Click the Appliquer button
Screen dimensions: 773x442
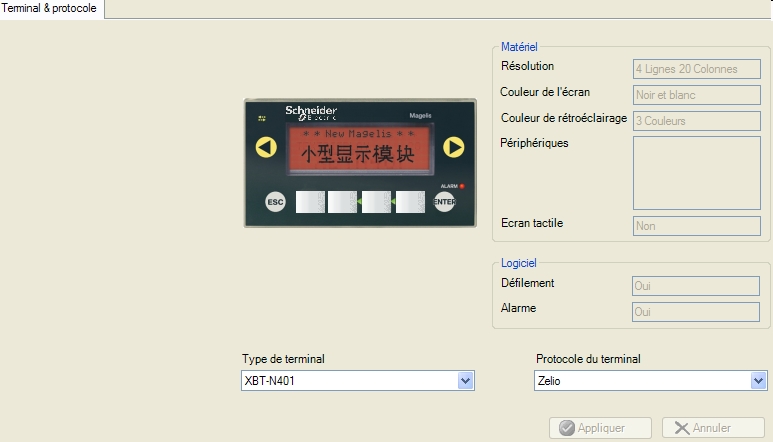pyautogui.click(x=600, y=428)
